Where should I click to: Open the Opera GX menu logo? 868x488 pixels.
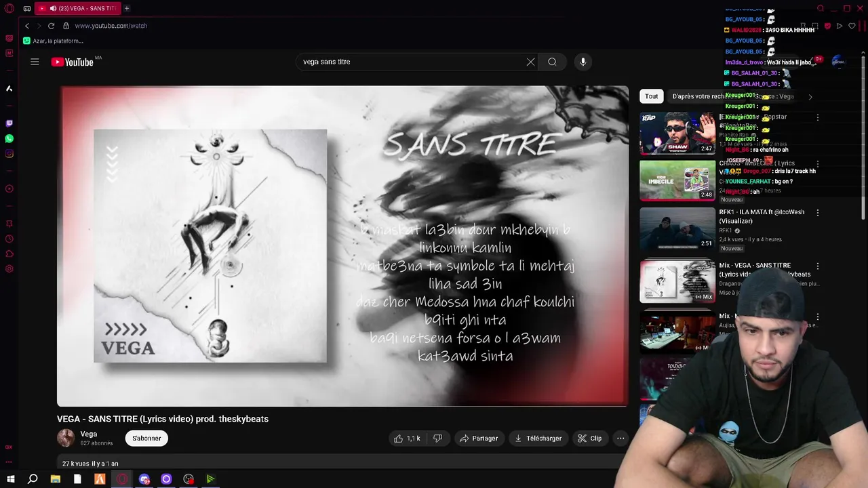9,8
